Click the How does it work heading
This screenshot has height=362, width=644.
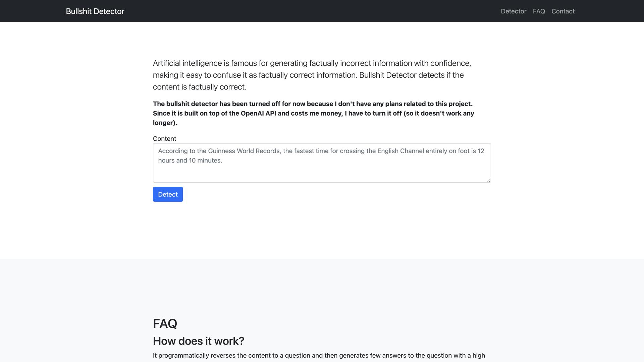click(x=198, y=341)
